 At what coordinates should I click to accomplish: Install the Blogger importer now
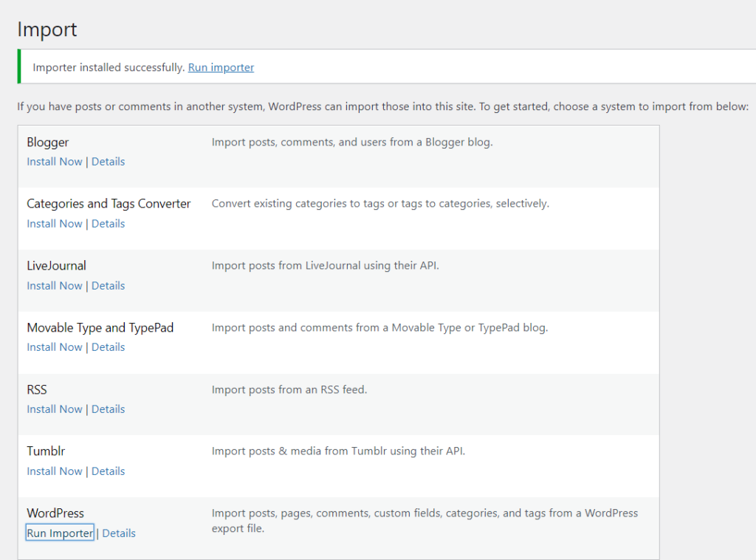click(55, 162)
